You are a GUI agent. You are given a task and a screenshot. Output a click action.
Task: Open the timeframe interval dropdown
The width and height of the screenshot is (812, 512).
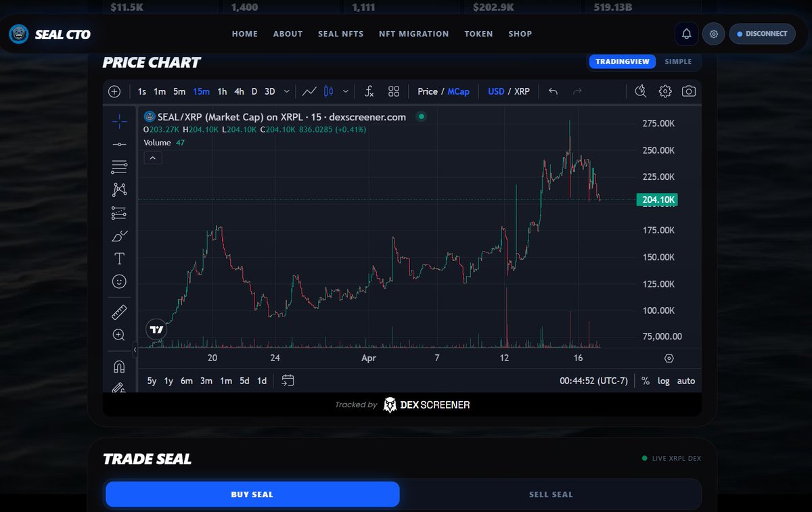click(x=286, y=91)
